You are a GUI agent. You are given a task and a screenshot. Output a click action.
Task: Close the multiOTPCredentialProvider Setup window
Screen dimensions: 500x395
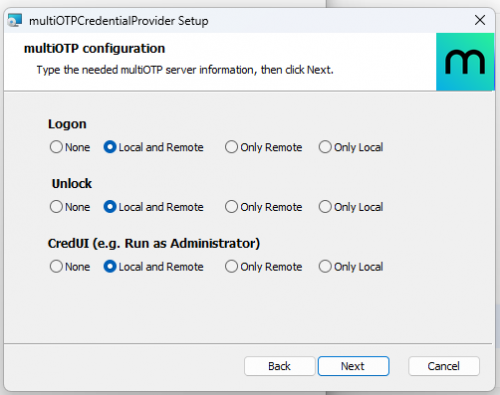point(480,20)
